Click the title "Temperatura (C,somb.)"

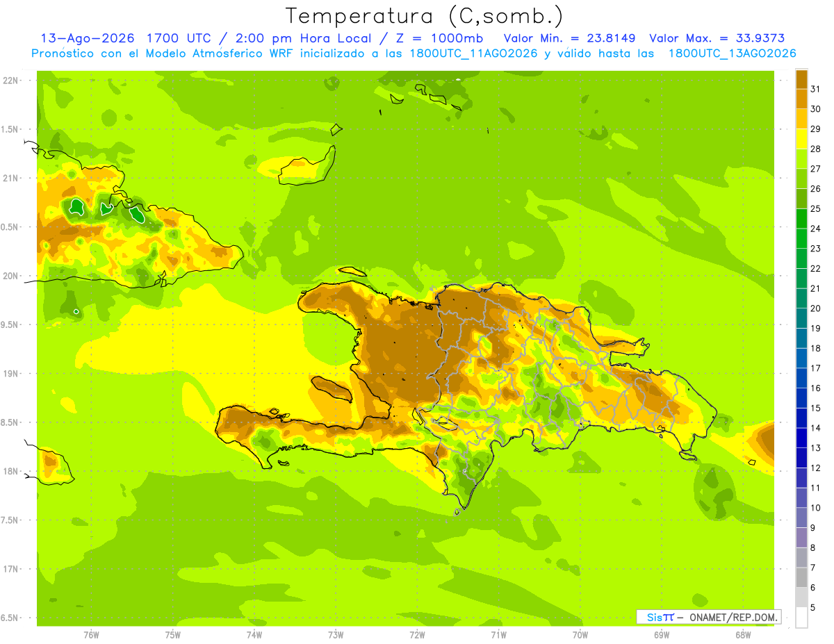[x=424, y=16]
